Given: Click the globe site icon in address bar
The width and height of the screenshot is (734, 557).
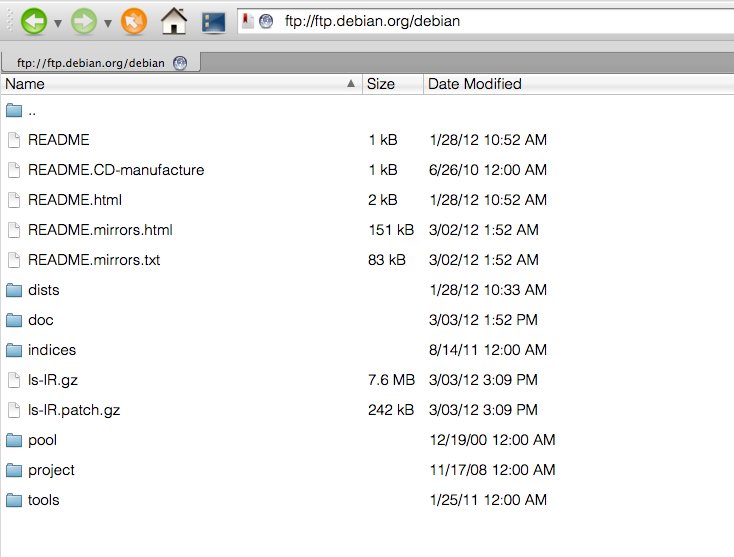Looking at the screenshot, I should point(266,21).
